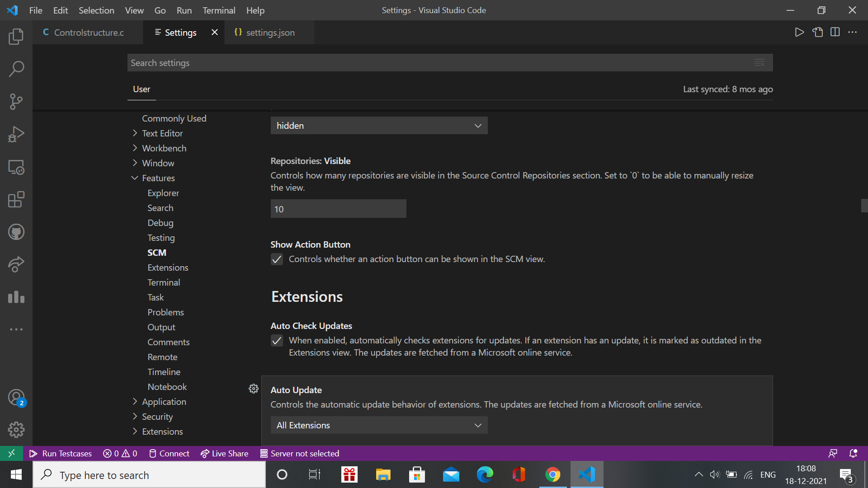Viewport: 868px width, 488px height.
Task: Click the notifications bell in status bar
Action: click(x=853, y=453)
